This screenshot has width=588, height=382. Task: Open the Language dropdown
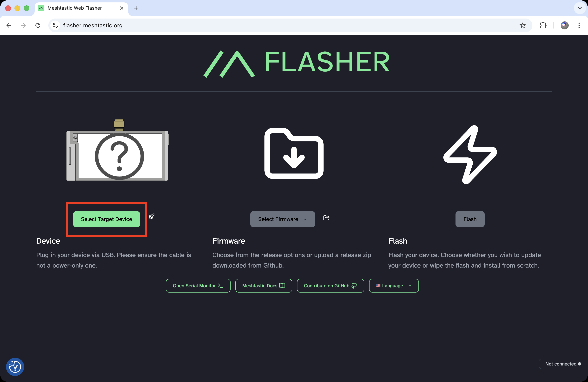coord(393,285)
